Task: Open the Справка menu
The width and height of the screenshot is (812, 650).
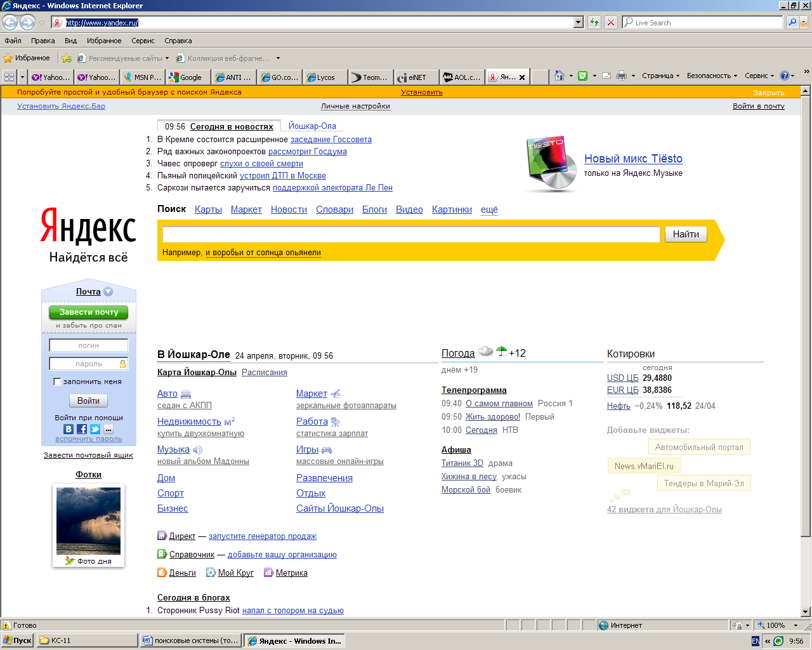Action: (178, 41)
